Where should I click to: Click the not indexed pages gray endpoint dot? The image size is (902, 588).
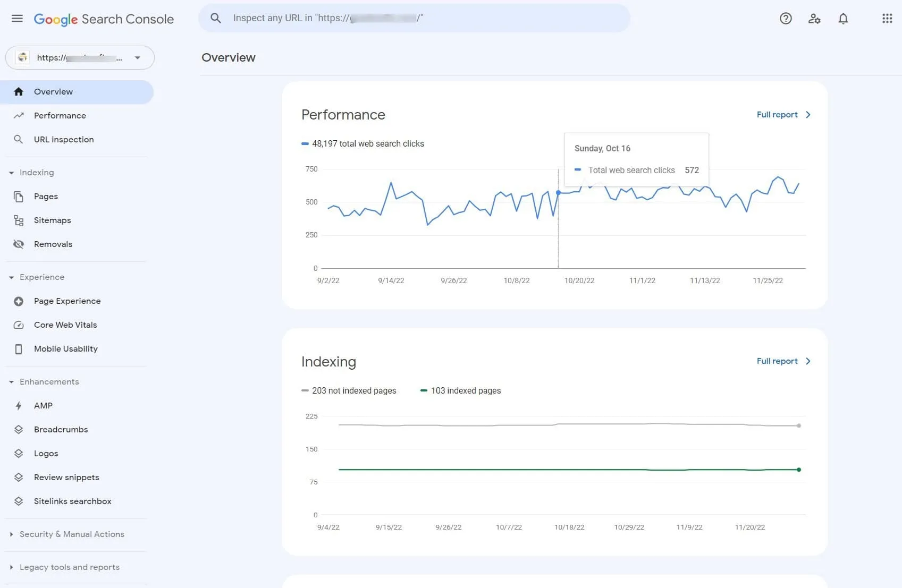[799, 425]
